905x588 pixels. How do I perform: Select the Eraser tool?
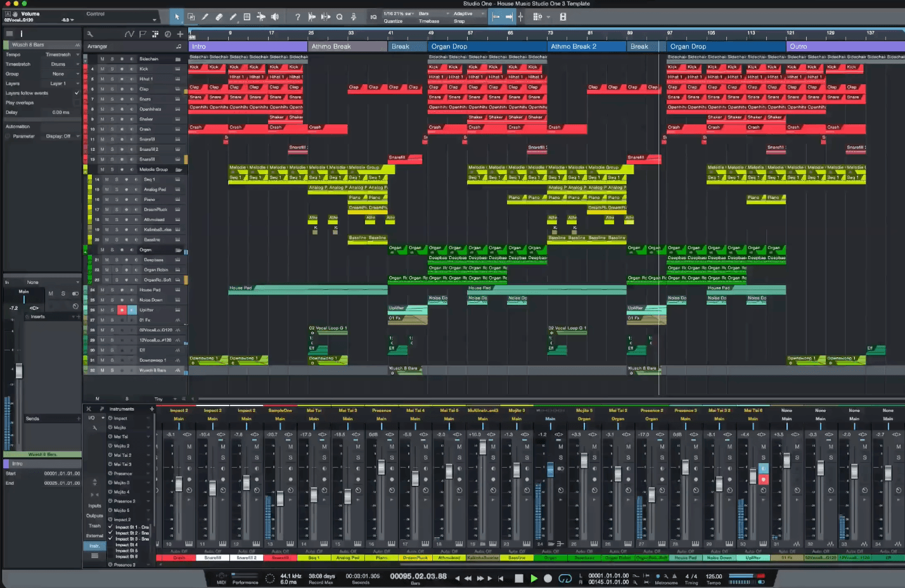(219, 16)
